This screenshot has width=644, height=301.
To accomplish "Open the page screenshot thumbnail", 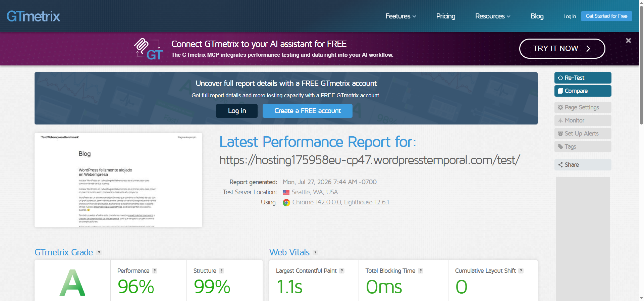I will (x=118, y=180).
